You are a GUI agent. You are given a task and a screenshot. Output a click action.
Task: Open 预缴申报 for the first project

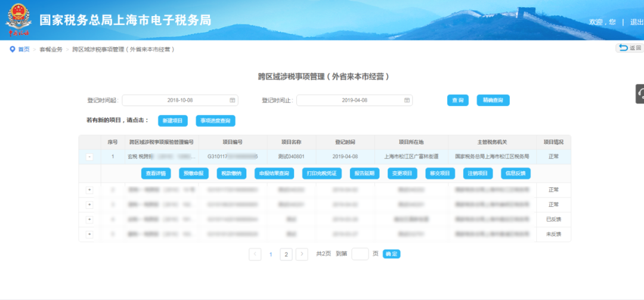click(x=194, y=174)
